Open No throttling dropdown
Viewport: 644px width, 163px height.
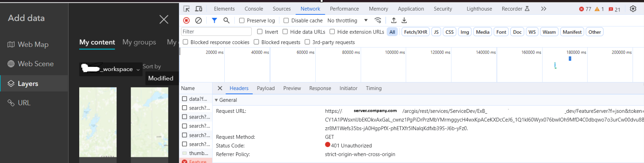(x=347, y=21)
